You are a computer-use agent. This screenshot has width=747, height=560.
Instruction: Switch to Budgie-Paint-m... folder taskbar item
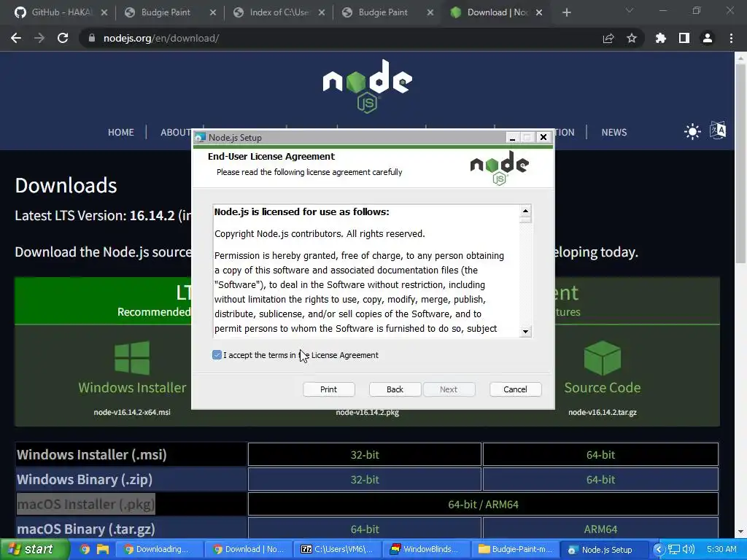(516, 549)
